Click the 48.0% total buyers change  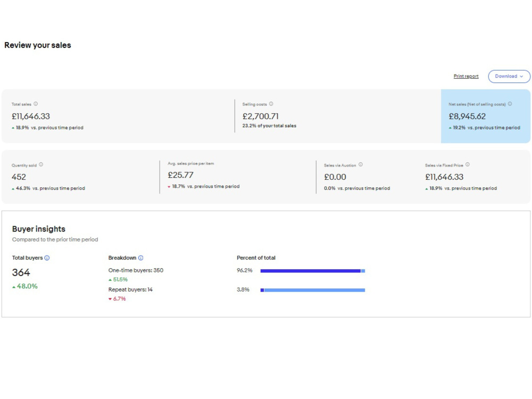point(25,286)
